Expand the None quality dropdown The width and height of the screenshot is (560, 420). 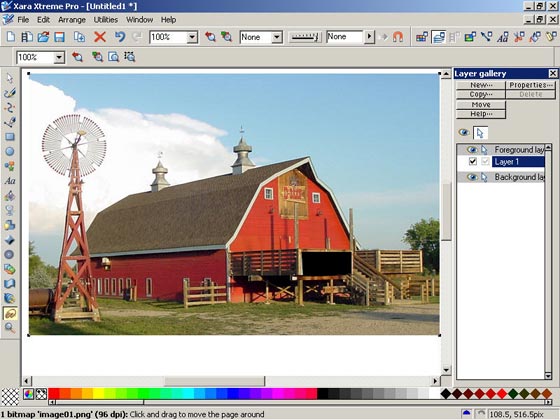277,37
